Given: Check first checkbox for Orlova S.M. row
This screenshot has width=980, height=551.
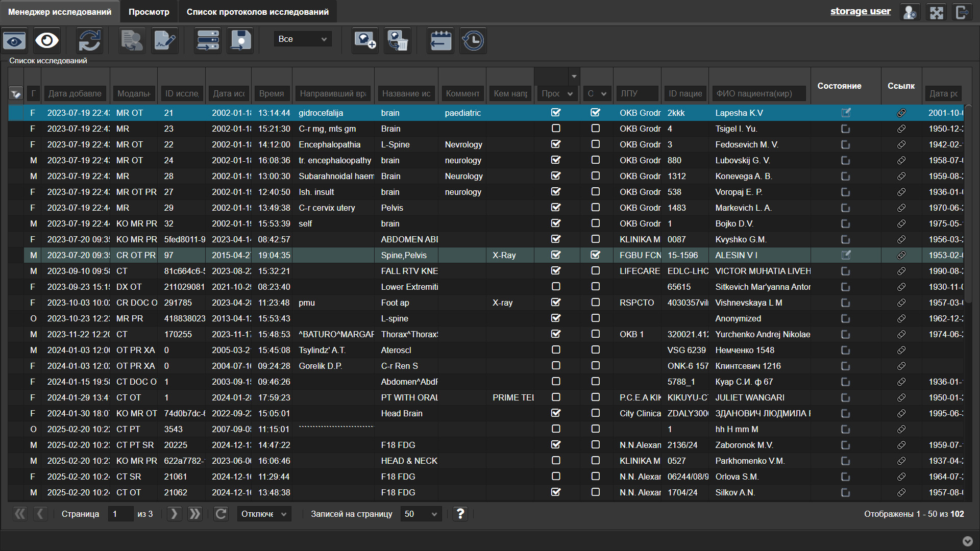Looking at the screenshot, I should coord(556,477).
